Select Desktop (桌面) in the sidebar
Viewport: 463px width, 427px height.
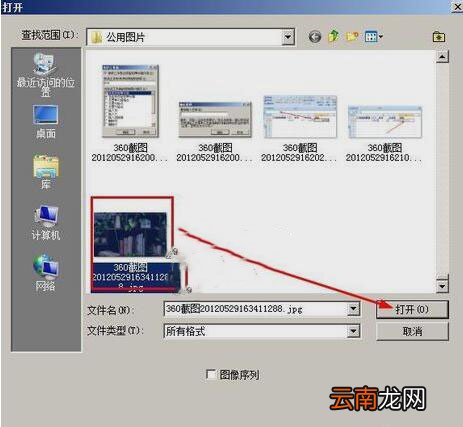[46, 122]
